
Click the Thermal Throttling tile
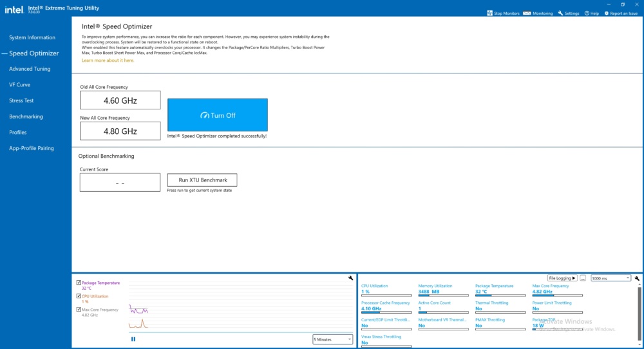(500, 307)
